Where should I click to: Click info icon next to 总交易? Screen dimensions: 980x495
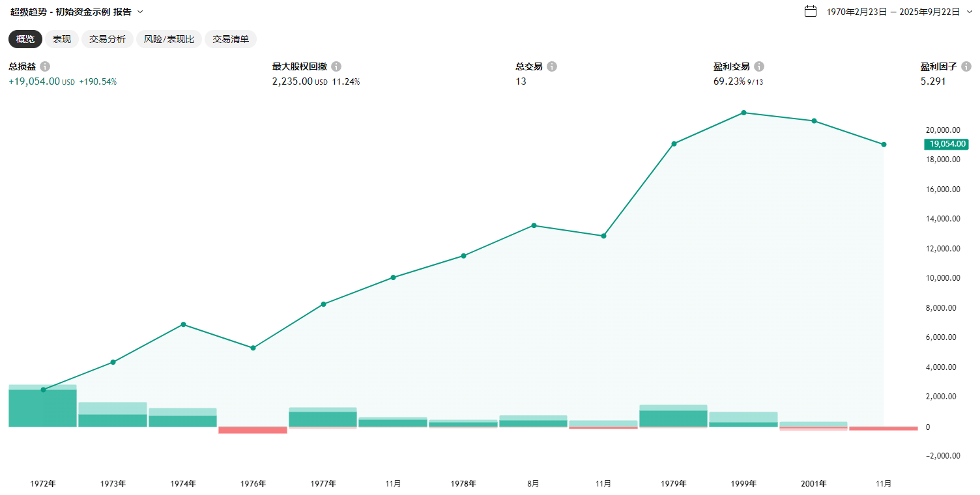click(552, 66)
